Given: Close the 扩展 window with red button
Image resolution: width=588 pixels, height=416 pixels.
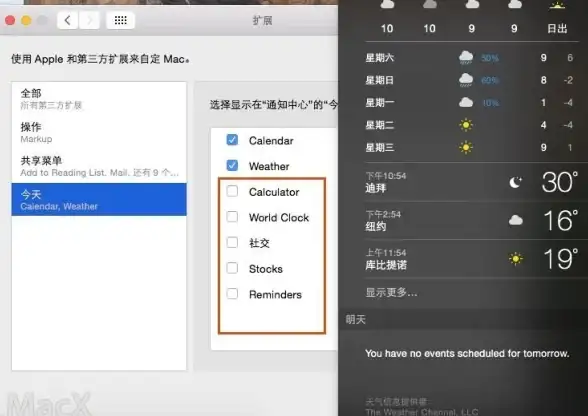Looking at the screenshot, I should (x=10, y=20).
